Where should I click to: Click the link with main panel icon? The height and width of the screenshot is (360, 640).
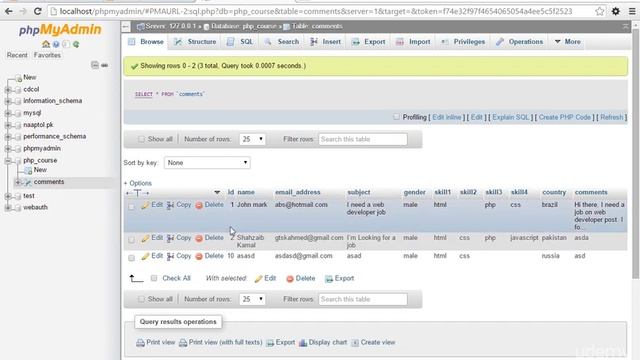[104, 65]
